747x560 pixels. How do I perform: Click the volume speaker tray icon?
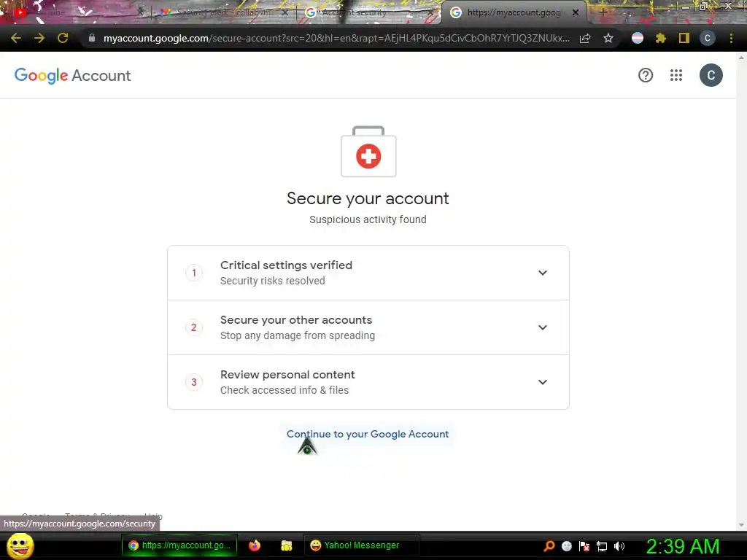tap(619, 546)
